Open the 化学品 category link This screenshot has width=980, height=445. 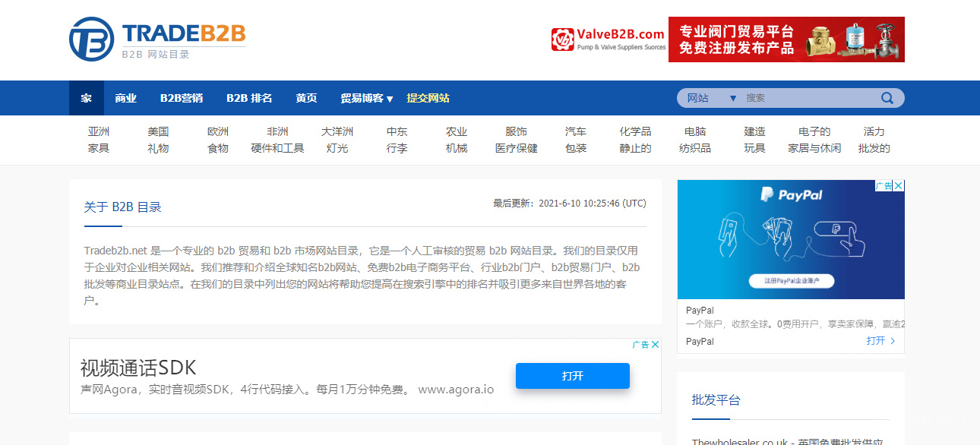coord(635,131)
